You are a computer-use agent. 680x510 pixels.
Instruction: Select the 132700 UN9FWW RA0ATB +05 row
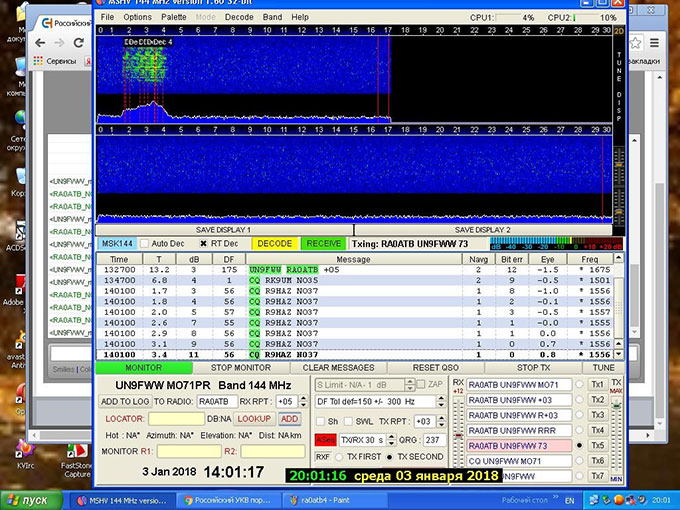pyautogui.click(x=355, y=270)
